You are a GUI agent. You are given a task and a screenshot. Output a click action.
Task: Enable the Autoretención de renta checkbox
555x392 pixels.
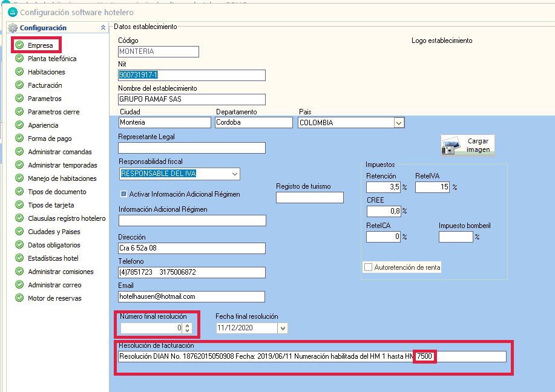pyautogui.click(x=368, y=267)
